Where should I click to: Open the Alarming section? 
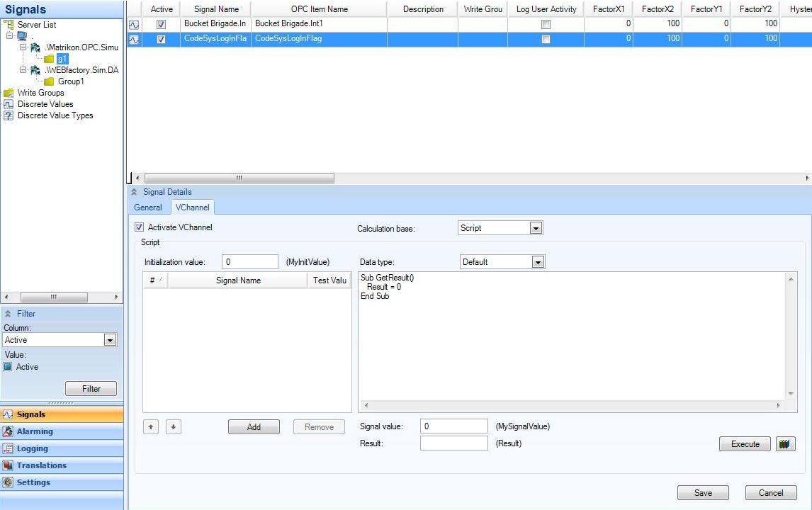(x=35, y=431)
